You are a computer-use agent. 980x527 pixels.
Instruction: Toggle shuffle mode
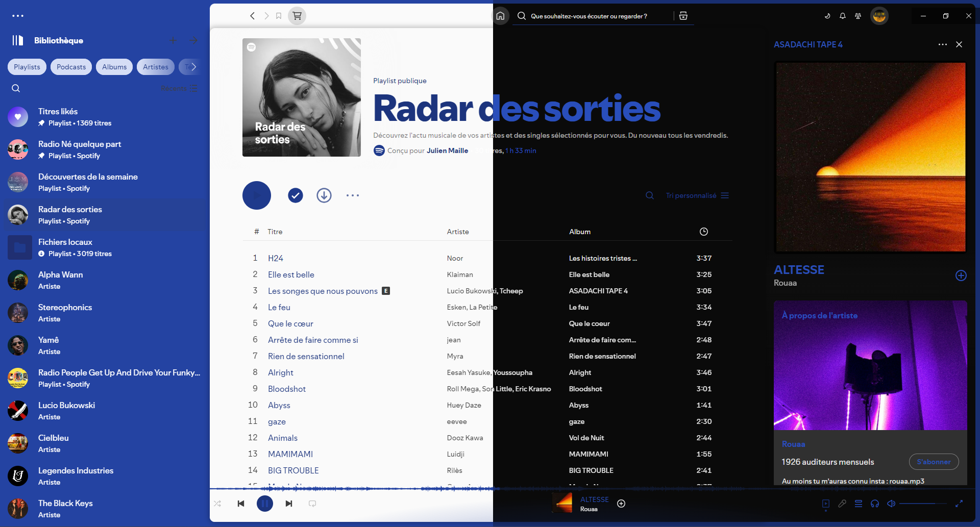pos(217,504)
